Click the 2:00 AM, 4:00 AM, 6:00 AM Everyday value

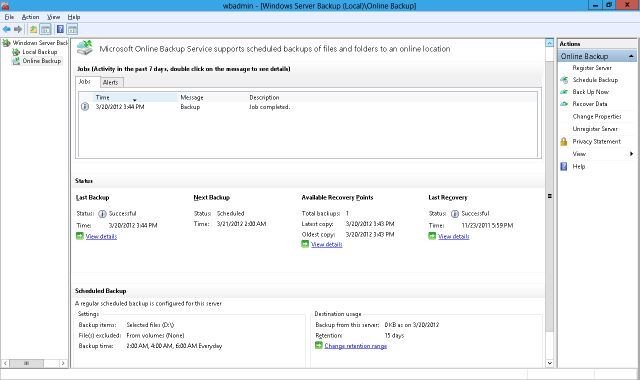(174, 346)
